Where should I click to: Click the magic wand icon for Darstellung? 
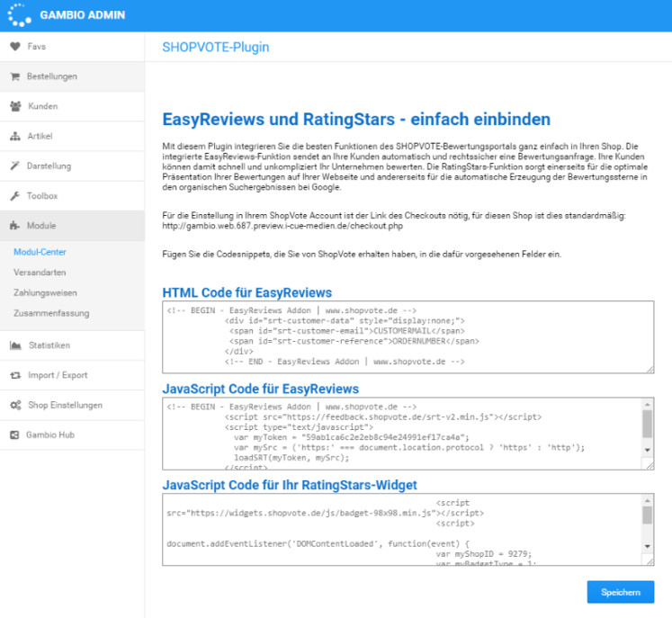[14, 166]
